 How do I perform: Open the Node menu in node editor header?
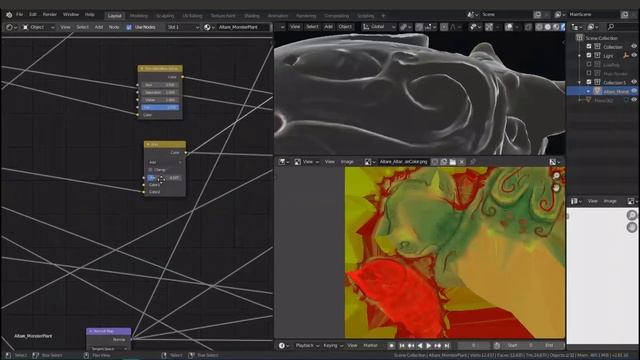[114, 27]
